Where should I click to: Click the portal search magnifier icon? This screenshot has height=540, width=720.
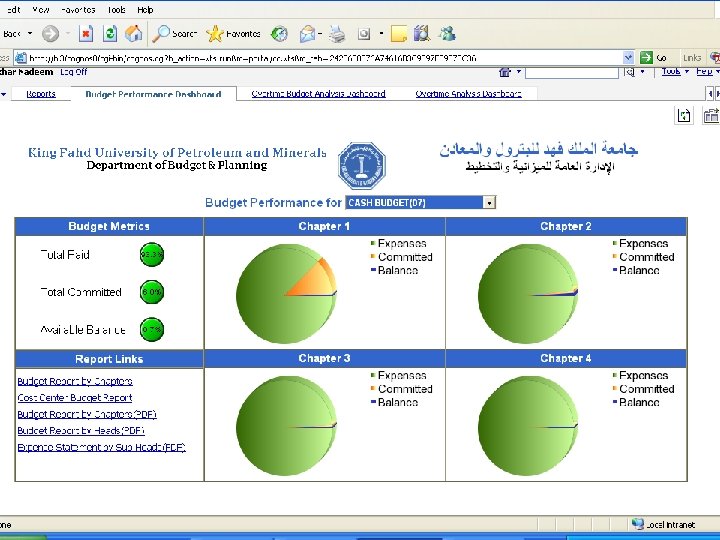(x=630, y=72)
